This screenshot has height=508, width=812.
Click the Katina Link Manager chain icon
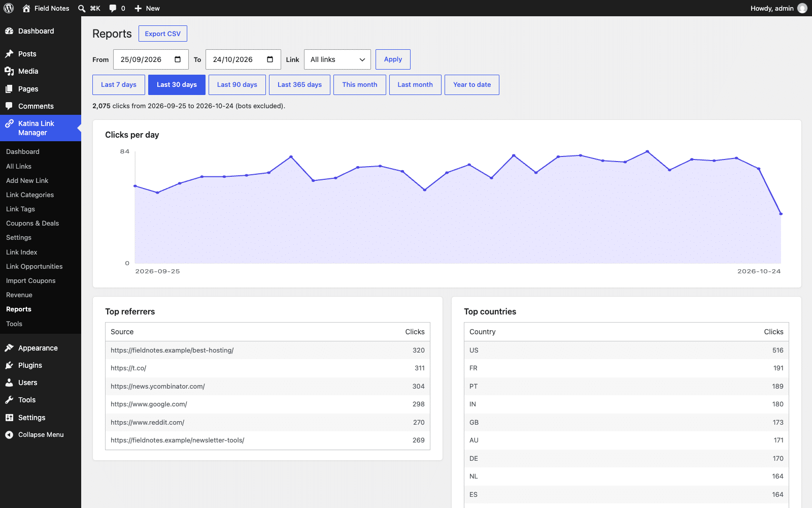(9, 123)
